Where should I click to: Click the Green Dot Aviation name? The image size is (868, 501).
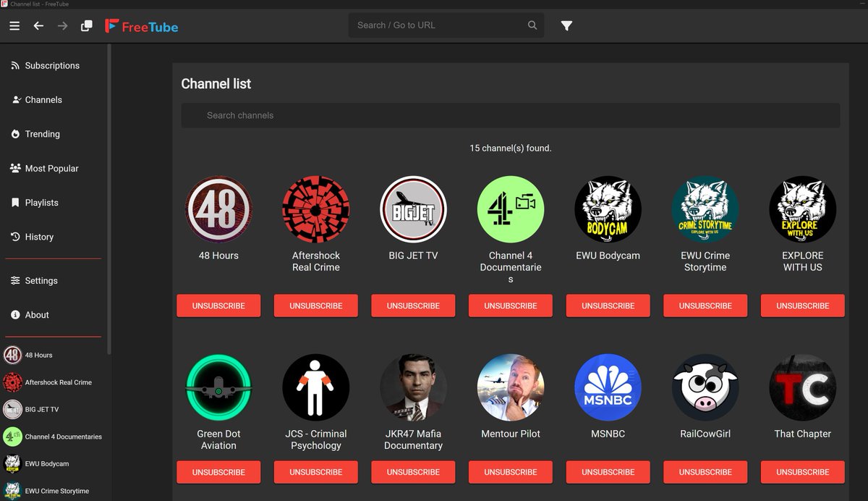click(x=218, y=439)
